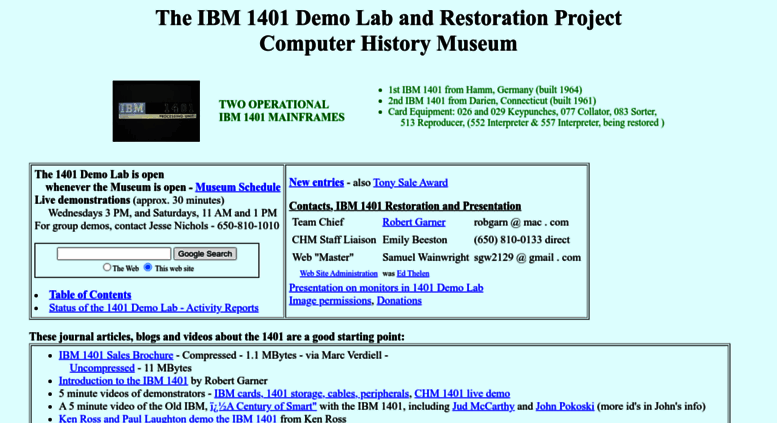This screenshot has height=423, width=777.
Task: Click the "CHM Staff Liaison" cell
Action: tap(334, 240)
